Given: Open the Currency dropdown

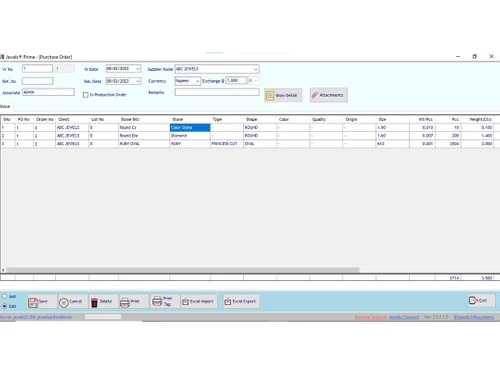Looking at the screenshot, I should point(197,81).
